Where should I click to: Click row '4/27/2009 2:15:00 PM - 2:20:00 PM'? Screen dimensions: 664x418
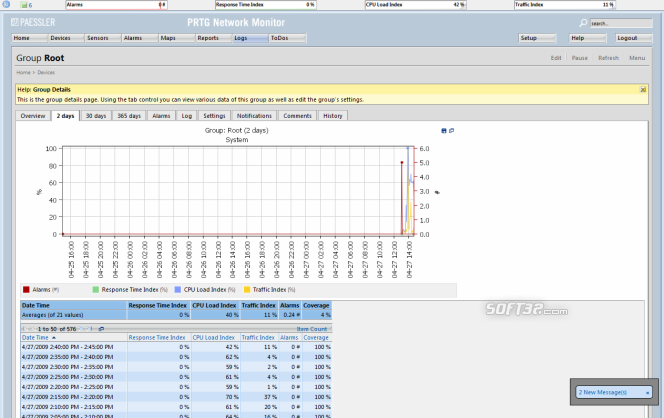coord(176,397)
